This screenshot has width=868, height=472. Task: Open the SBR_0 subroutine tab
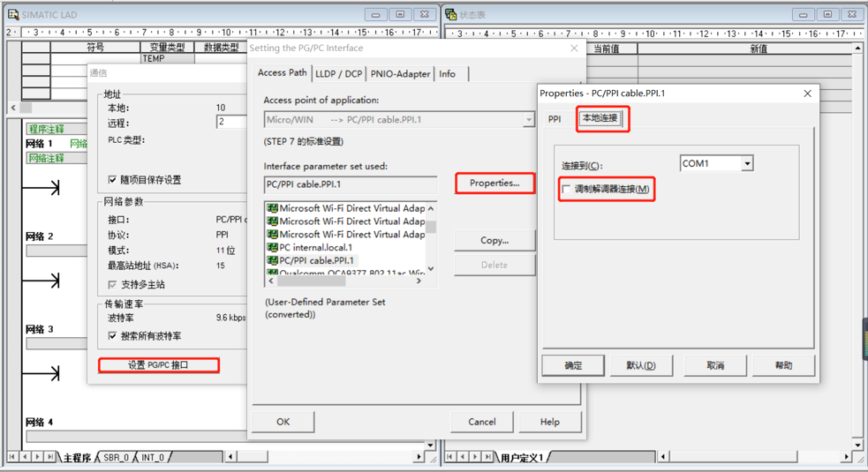coord(117,458)
